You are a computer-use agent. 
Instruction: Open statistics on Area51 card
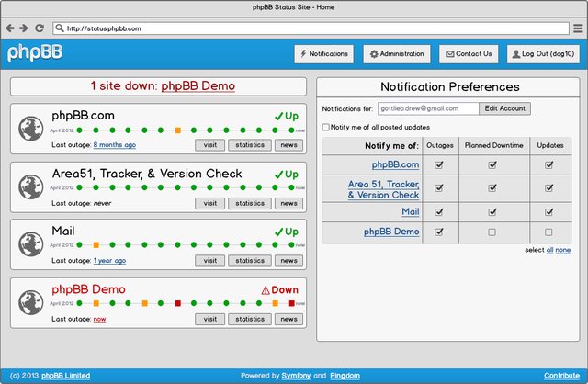click(x=250, y=204)
